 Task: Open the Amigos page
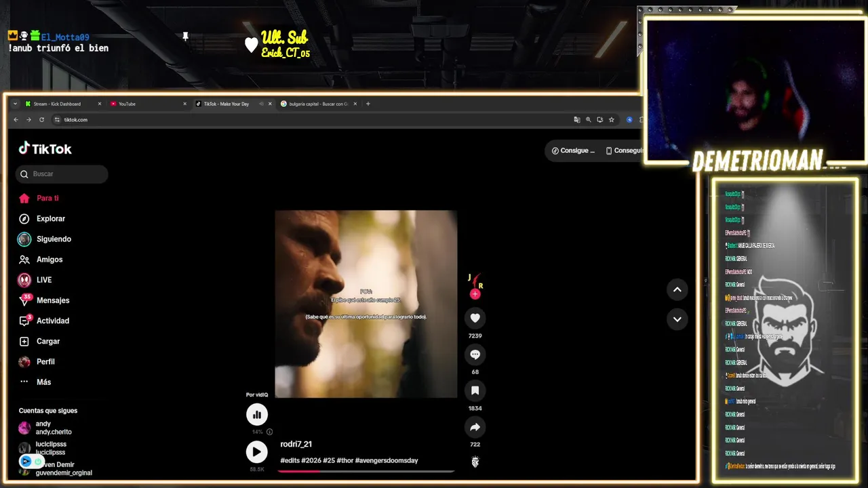tap(41, 260)
